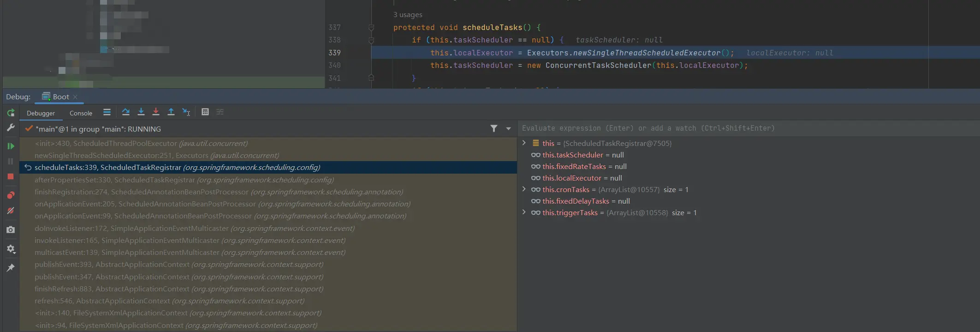
Task: Step out of current method
Action: 171,112
